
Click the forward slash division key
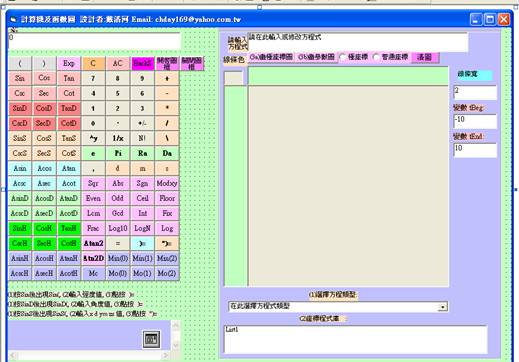(x=167, y=123)
